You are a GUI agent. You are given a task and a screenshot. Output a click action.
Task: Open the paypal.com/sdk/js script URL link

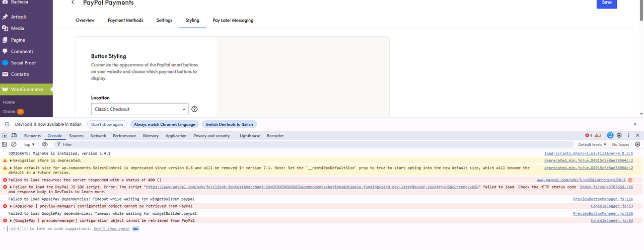click(312, 187)
